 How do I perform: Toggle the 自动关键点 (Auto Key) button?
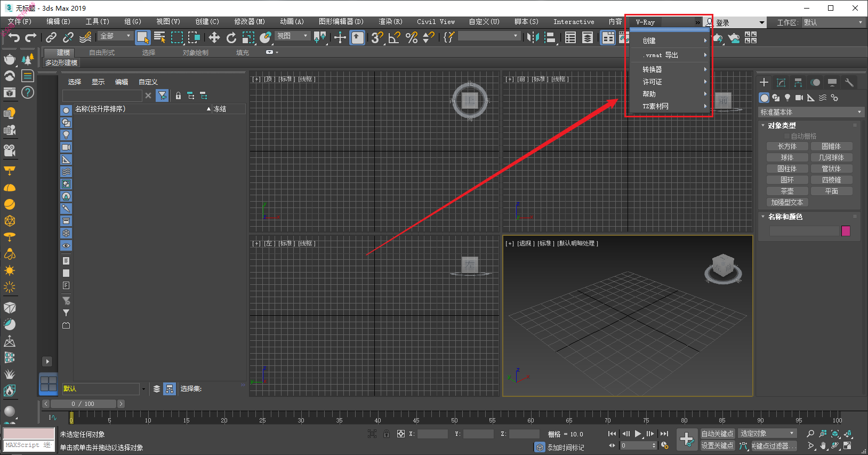717,434
